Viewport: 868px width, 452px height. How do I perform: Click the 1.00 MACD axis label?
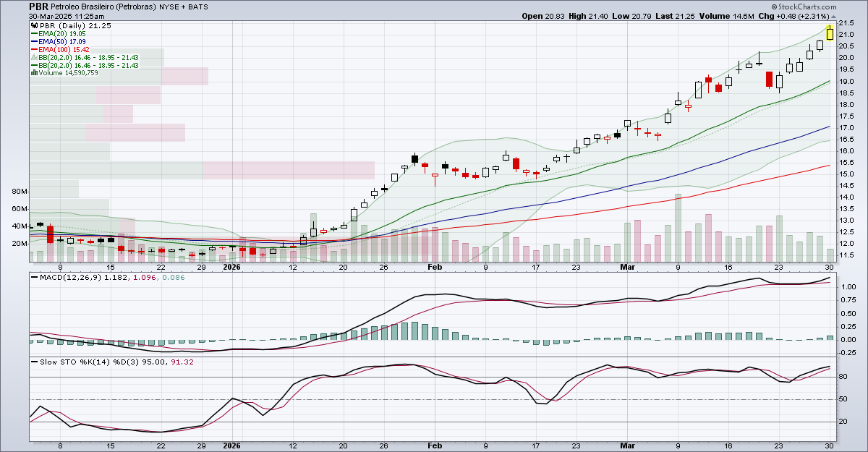coord(848,287)
